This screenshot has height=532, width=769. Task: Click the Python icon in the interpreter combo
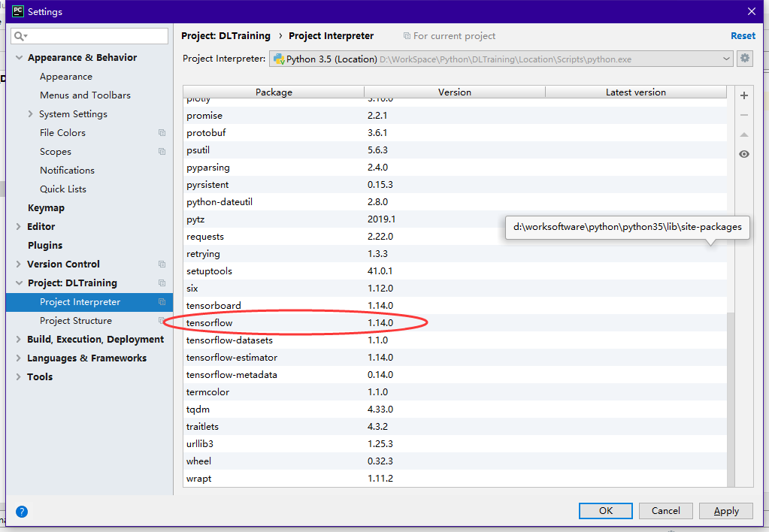(x=279, y=59)
